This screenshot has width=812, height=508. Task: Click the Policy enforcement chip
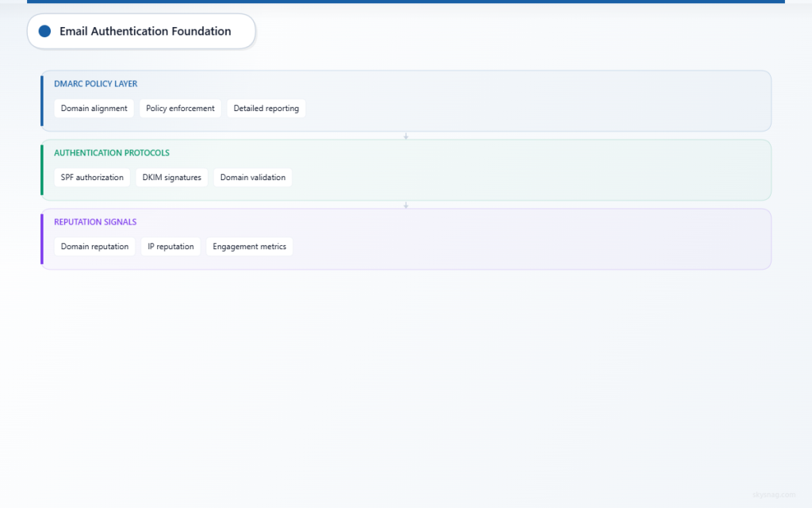click(x=180, y=108)
